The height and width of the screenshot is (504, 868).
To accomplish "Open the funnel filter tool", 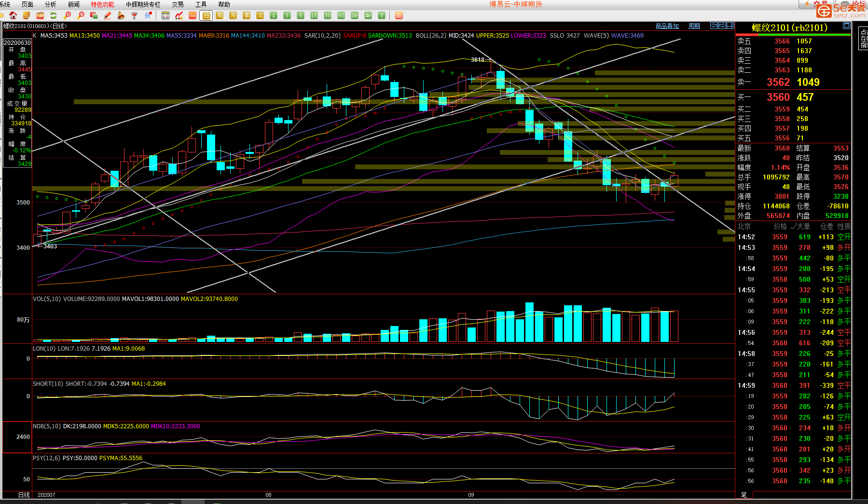I will (135, 15).
